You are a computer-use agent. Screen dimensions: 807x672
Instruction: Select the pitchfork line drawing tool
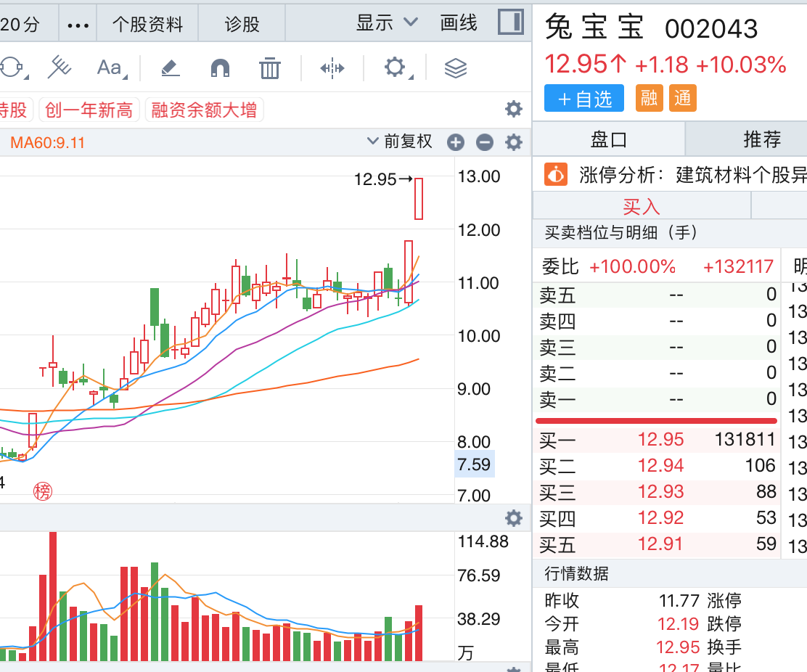[x=60, y=68]
